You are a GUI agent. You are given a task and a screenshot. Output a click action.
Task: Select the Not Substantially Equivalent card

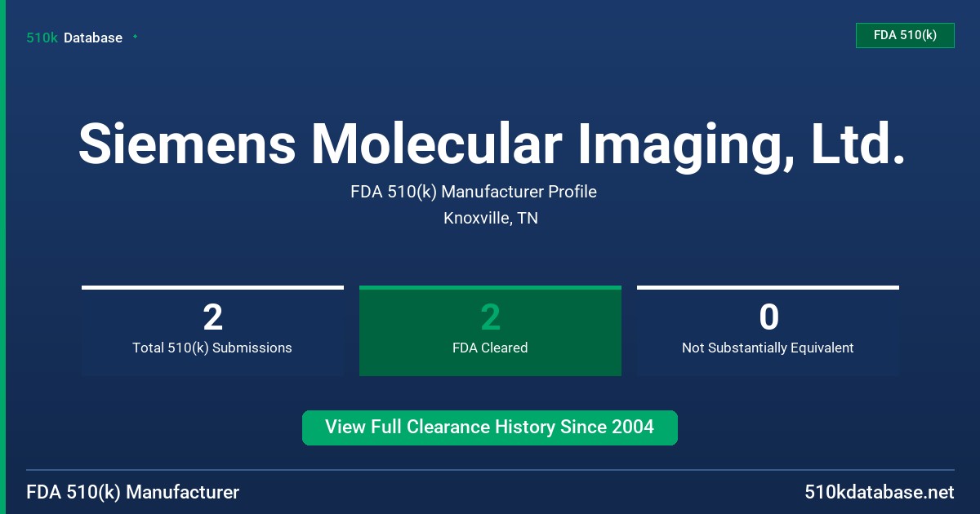(768, 330)
